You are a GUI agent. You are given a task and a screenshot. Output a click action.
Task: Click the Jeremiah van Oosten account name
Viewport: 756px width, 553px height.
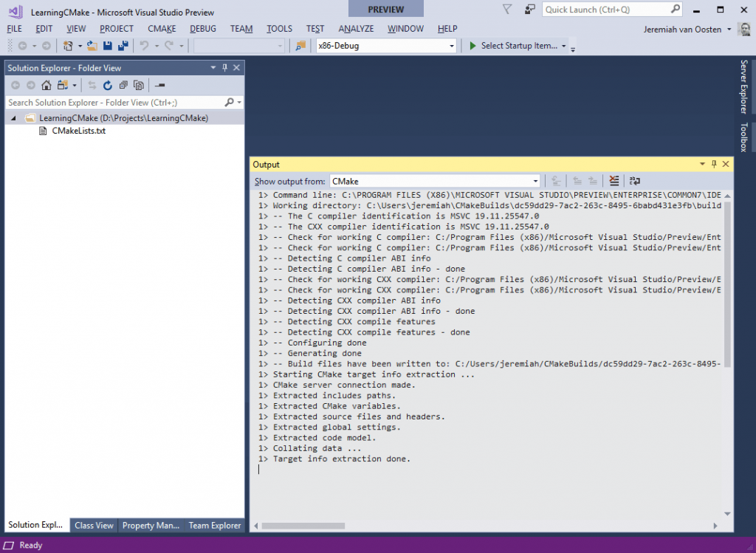point(682,29)
